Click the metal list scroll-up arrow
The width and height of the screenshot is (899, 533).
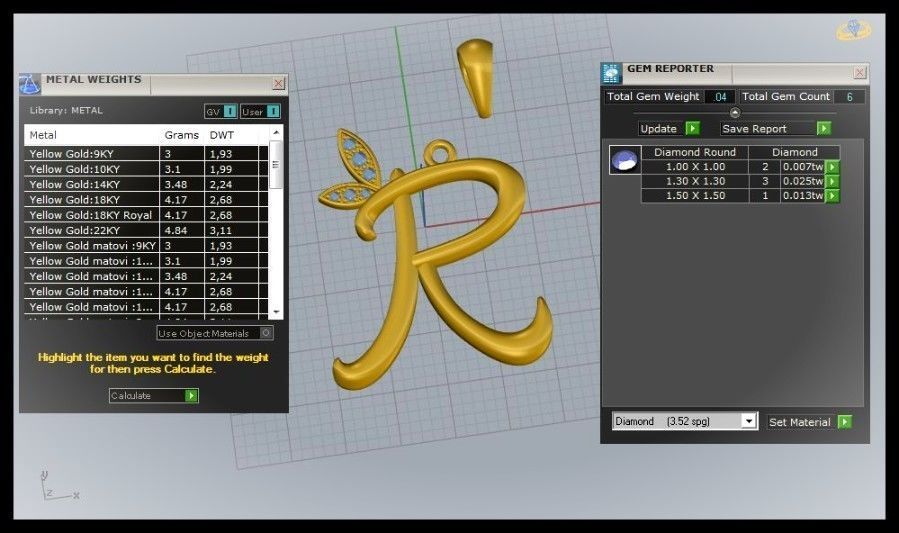click(276, 132)
